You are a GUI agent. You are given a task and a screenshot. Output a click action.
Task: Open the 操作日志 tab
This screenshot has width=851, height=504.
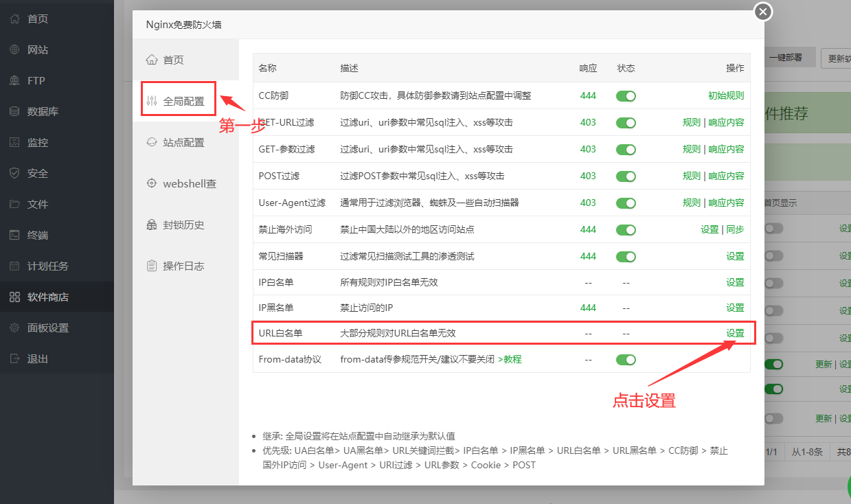pos(185,266)
